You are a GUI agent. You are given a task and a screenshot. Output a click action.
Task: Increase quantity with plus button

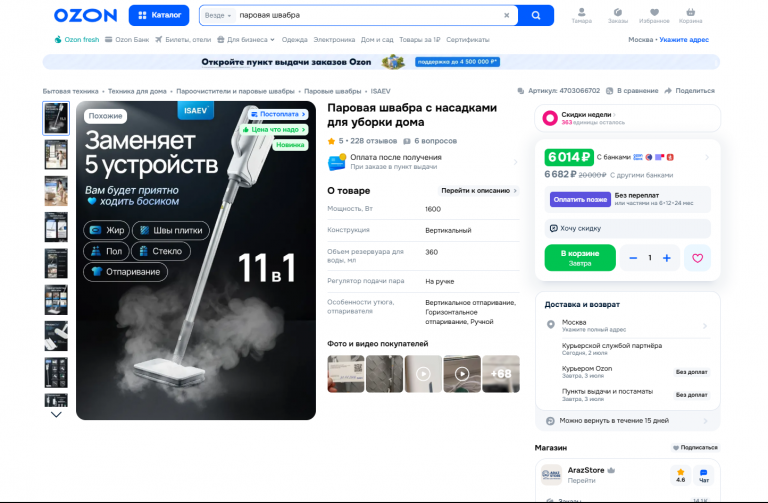click(x=667, y=258)
